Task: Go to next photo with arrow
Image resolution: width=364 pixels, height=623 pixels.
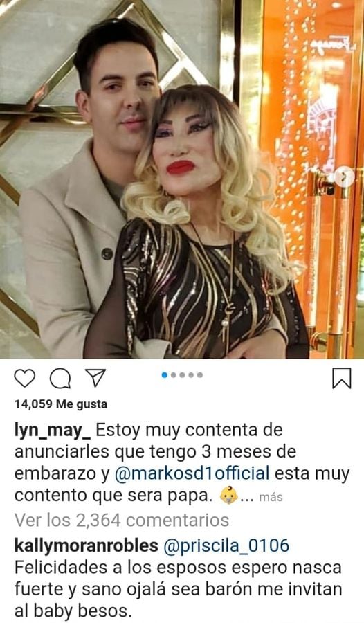Action: coord(344,178)
